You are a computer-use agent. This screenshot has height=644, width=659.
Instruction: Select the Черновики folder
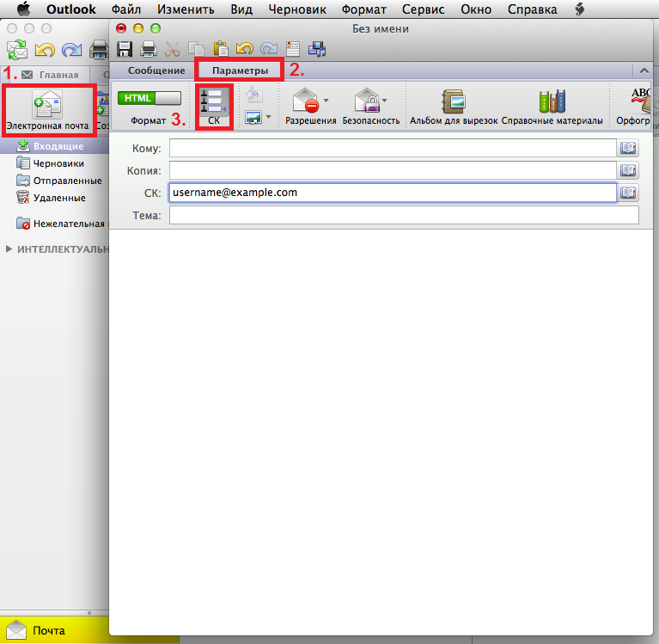click(x=55, y=163)
